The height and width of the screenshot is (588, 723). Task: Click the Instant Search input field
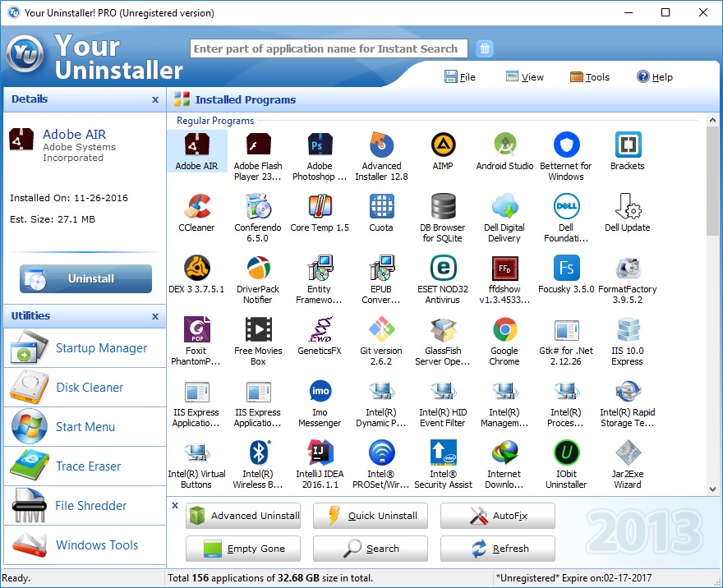pyautogui.click(x=328, y=48)
